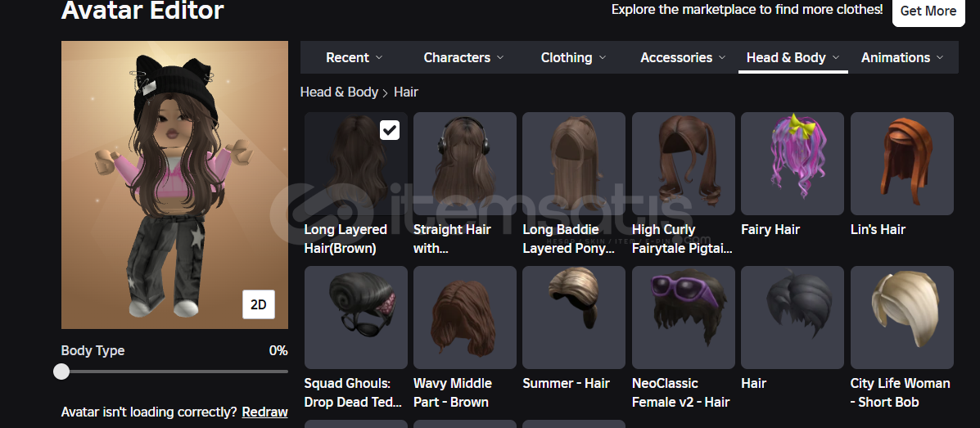Choose NeoClassic Female v2 - Hair
The width and height of the screenshot is (980, 428).
pyautogui.click(x=683, y=318)
